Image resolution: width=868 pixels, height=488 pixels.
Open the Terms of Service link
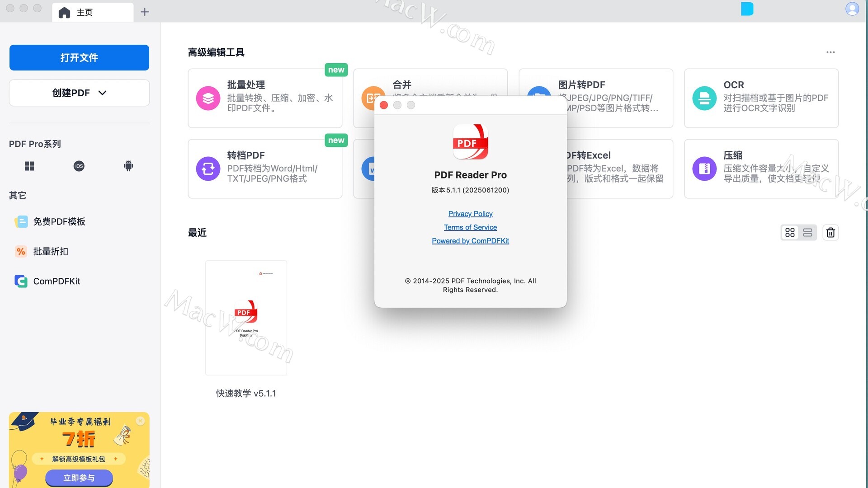pyautogui.click(x=470, y=227)
